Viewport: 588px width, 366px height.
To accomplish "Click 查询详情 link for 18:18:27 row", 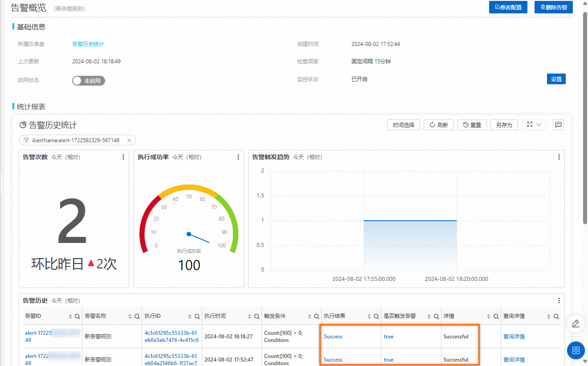I will coord(514,337).
